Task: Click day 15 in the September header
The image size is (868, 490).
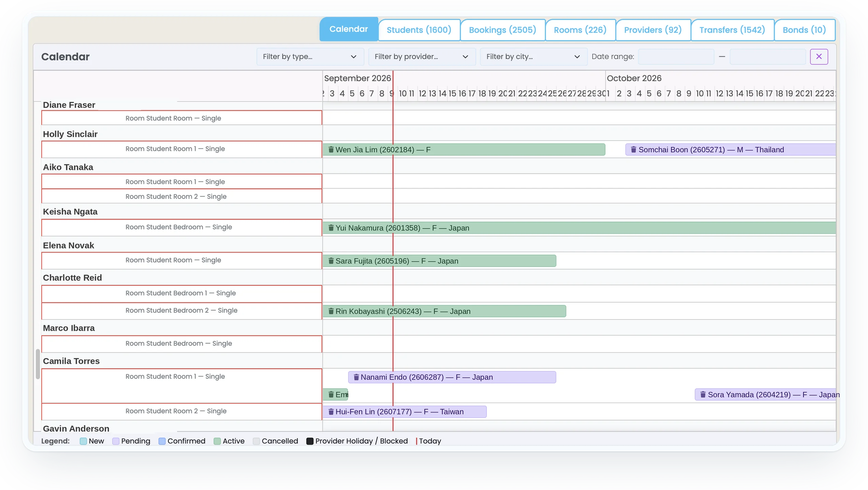Action: (452, 93)
